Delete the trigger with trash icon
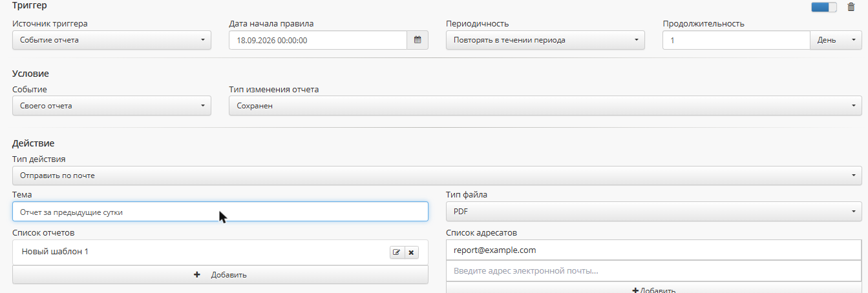Image resolution: width=868 pixels, height=293 pixels. point(851,7)
